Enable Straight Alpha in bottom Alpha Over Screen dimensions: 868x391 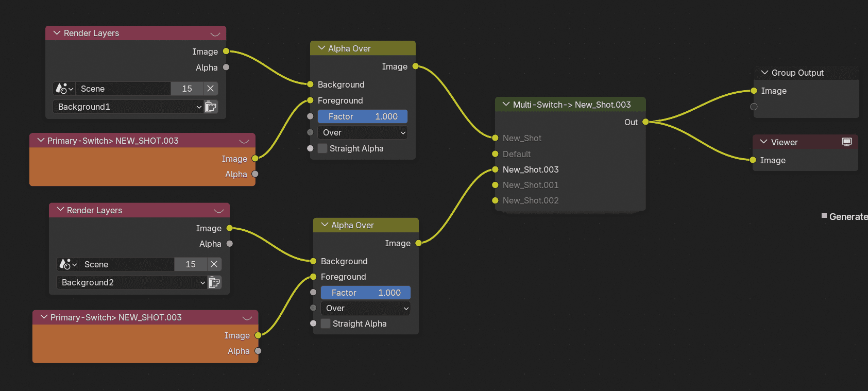[x=326, y=324]
